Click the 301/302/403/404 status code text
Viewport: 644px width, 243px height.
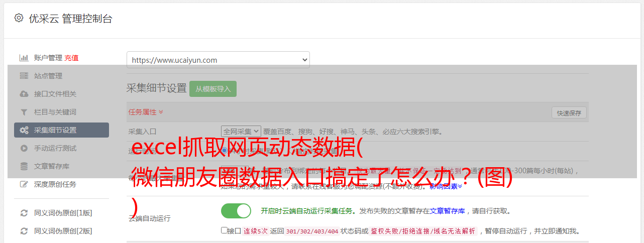point(312,231)
